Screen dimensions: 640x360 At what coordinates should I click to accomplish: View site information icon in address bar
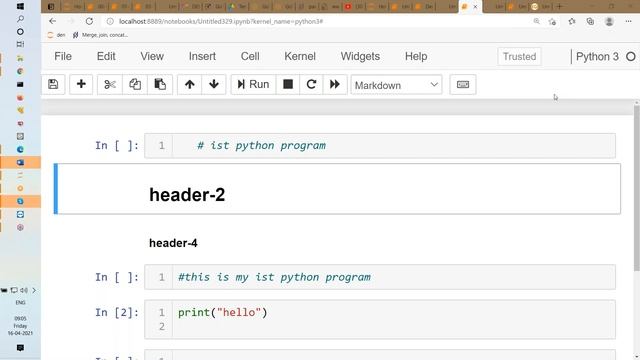tap(110, 21)
